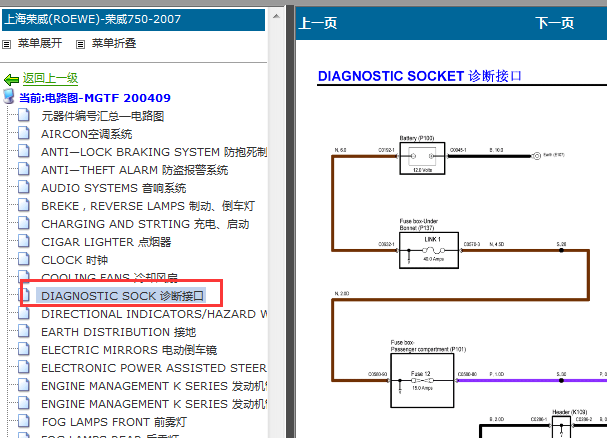Open ANTI—THEFT ALARM 防盗报警系统 entry
Screen dimensions: 607x438
[135, 170]
